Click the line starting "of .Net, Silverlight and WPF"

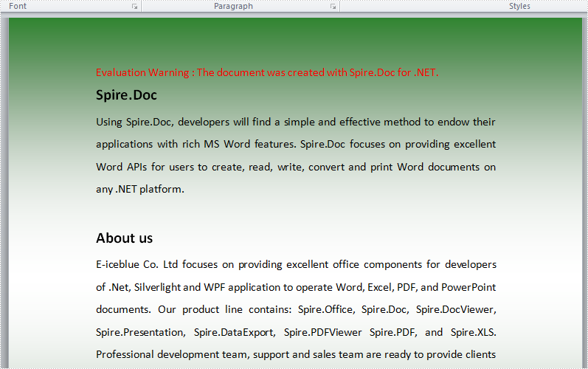click(296, 287)
